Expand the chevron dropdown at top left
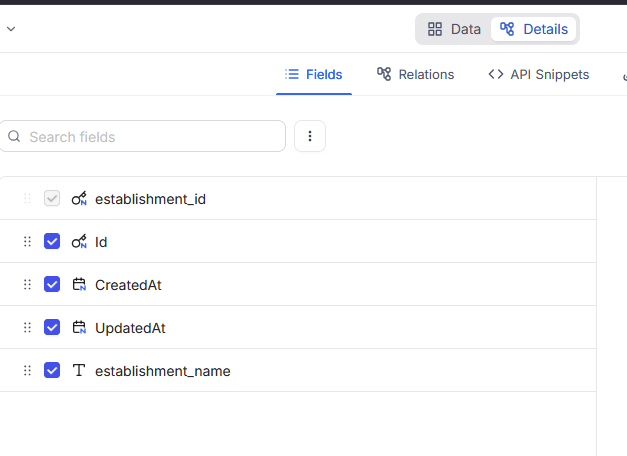Screen dimensions: 627x456 pos(11,29)
